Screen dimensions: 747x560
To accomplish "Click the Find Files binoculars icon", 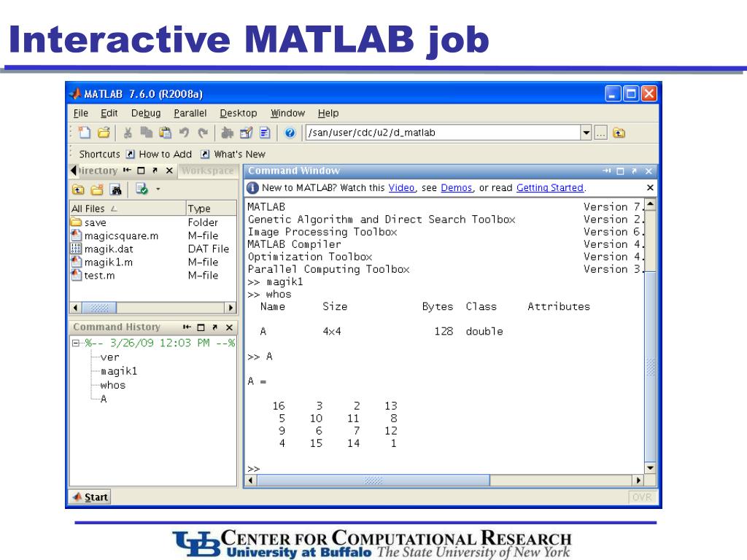I will coord(116,188).
